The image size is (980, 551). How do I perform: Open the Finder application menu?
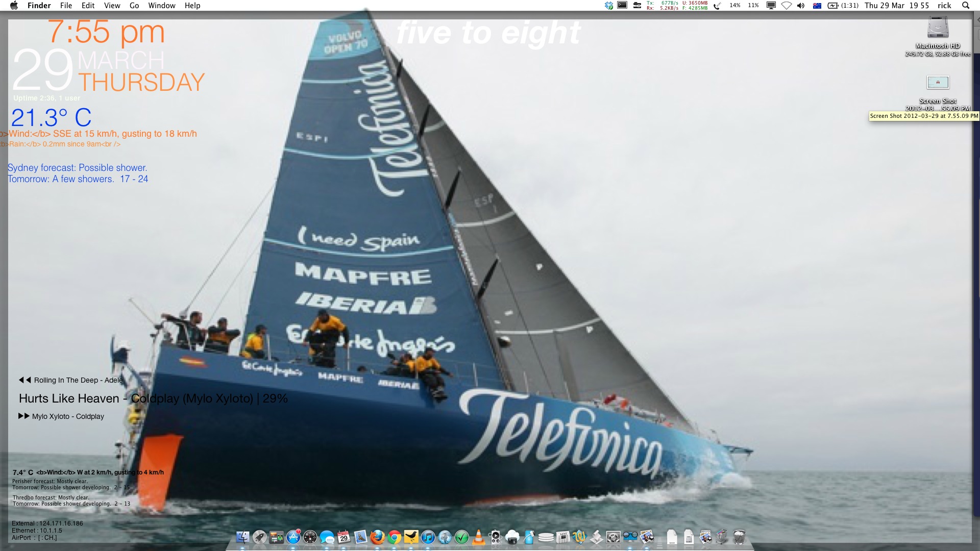pyautogui.click(x=39, y=5)
